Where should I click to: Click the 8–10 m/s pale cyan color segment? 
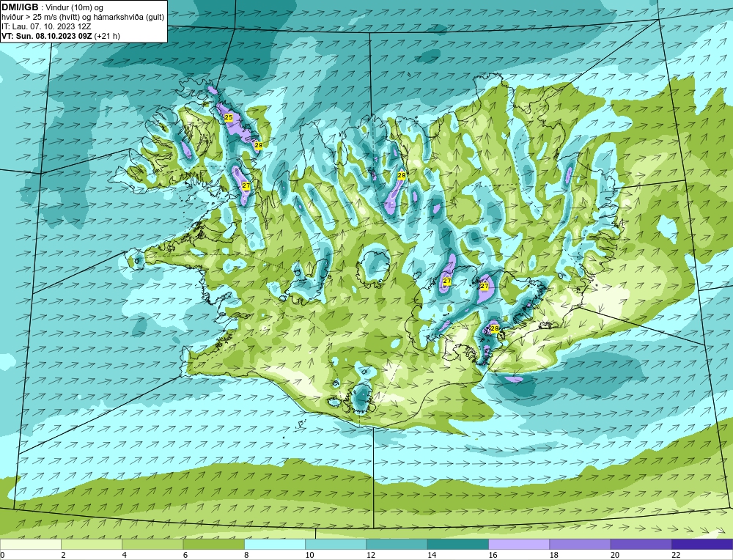click(275, 544)
